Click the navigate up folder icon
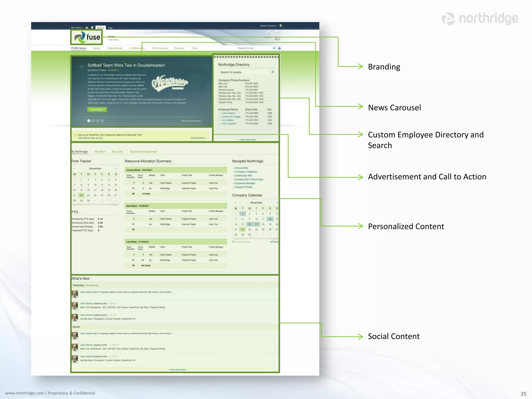Viewport: 532px width, 399px height. tap(87, 27)
